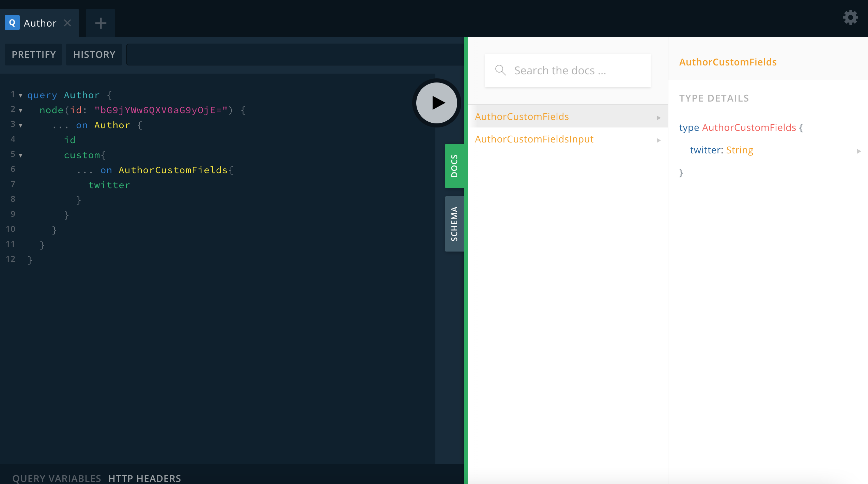Add a new tab with the plus icon
Image resolution: width=868 pixels, height=484 pixels.
(100, 23)
